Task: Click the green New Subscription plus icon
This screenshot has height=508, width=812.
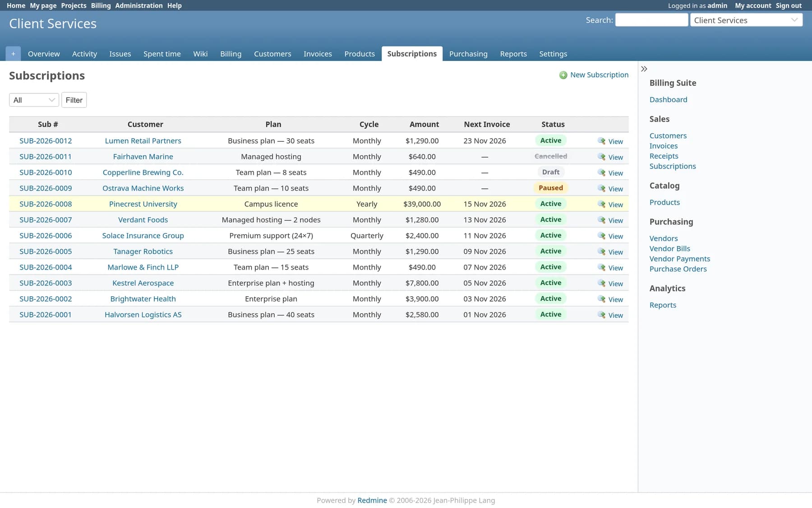Action: [563, 75]
